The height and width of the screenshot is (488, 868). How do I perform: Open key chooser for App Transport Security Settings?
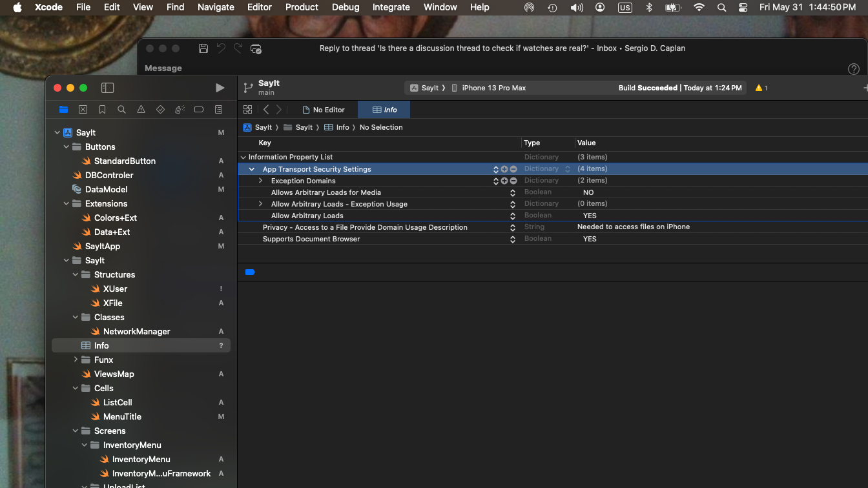tap(496, 169)
